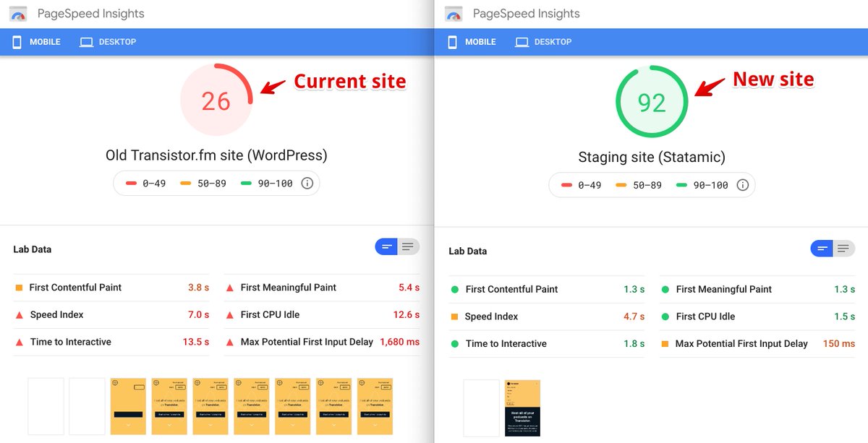The width and height of the screenshot is (868, 443).
Task: Click red triangle icon next to Speed Index
Action: (x=19, y=315)
